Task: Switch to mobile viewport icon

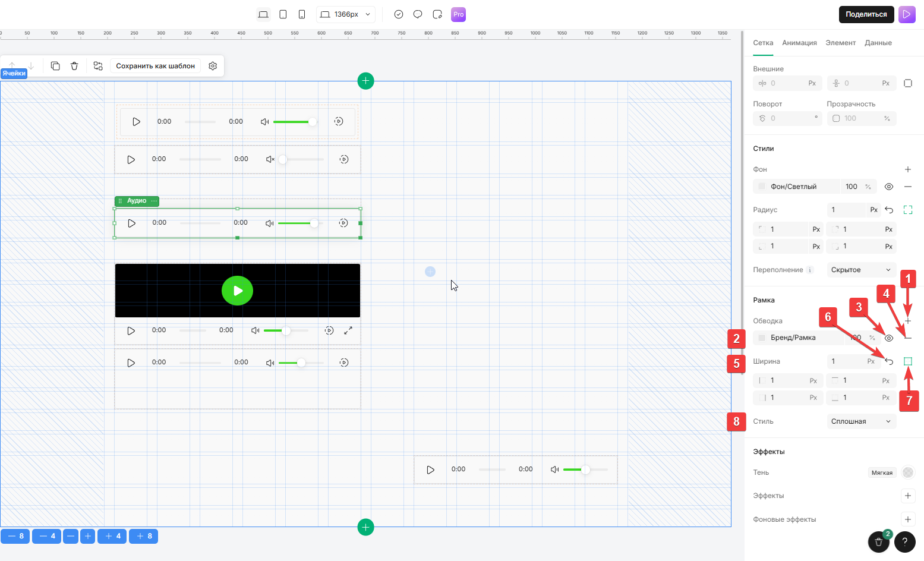Action: 302,14
